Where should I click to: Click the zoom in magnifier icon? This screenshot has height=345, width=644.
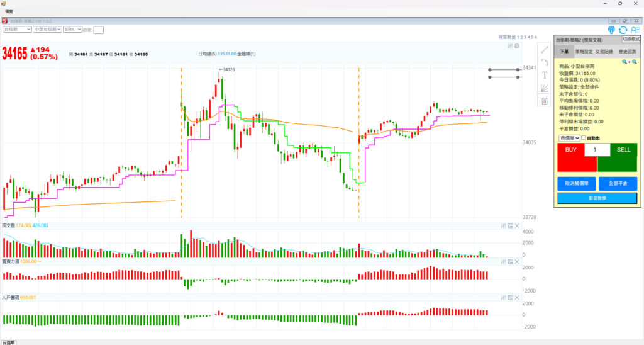(x=626, y=62)
